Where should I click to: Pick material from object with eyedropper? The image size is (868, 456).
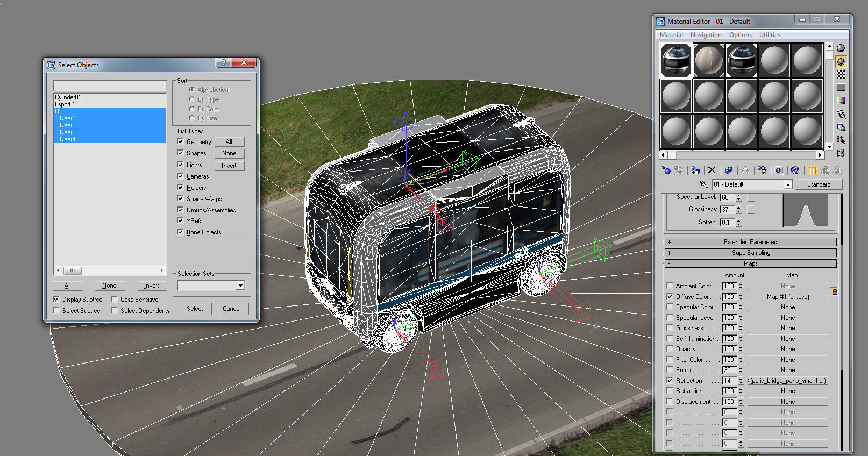point(704,184)
